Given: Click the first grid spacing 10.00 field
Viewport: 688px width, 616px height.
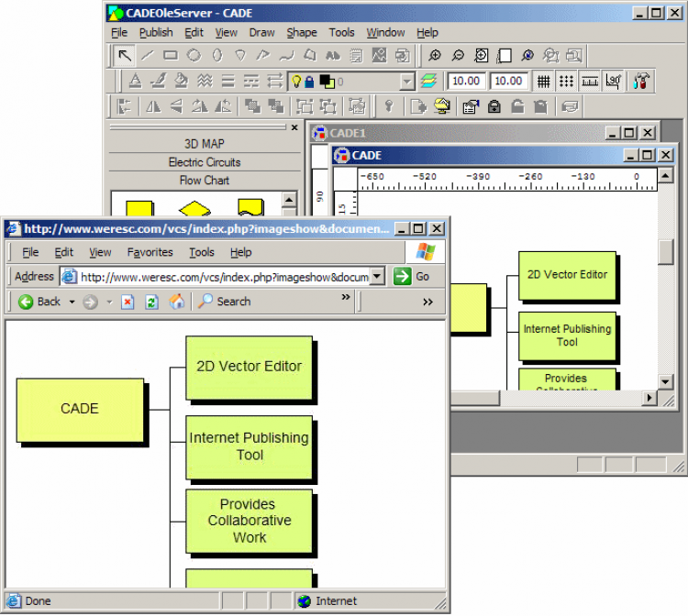Looking at the screenshot, I should click(x=465, y=81).
